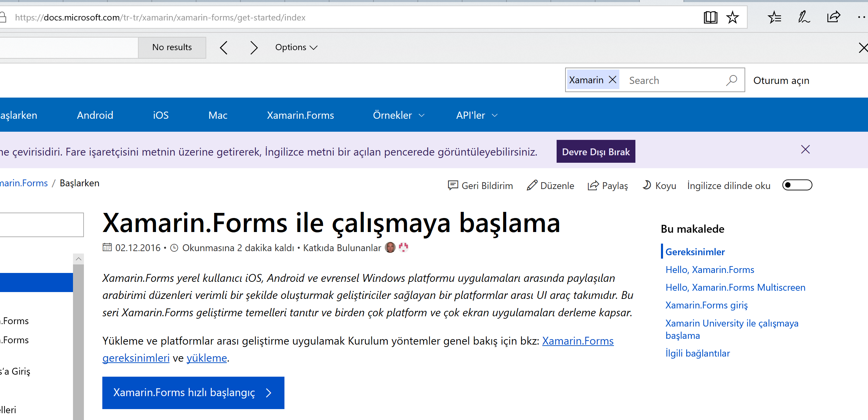Open the iOS nav tab

tap(161, 115)
